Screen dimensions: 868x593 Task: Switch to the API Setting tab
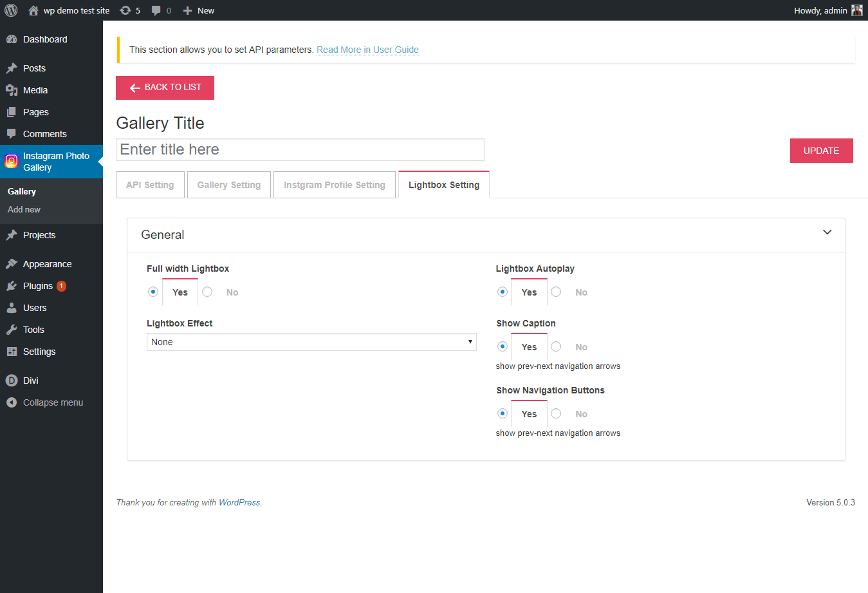[x=150, y=185]
